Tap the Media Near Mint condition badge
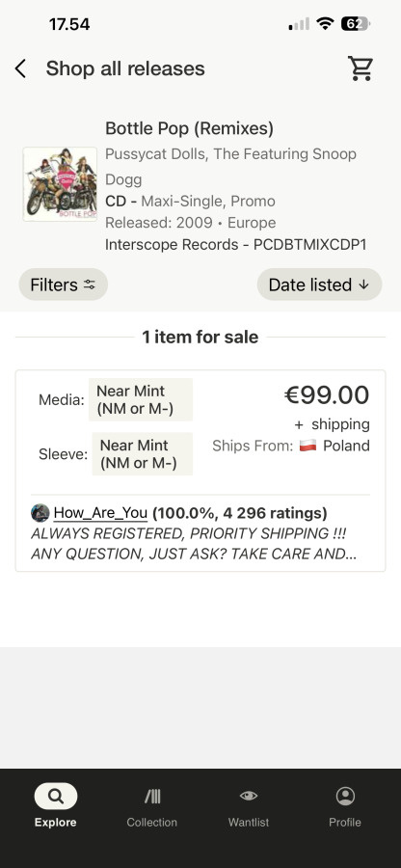 tap(141, 399)
